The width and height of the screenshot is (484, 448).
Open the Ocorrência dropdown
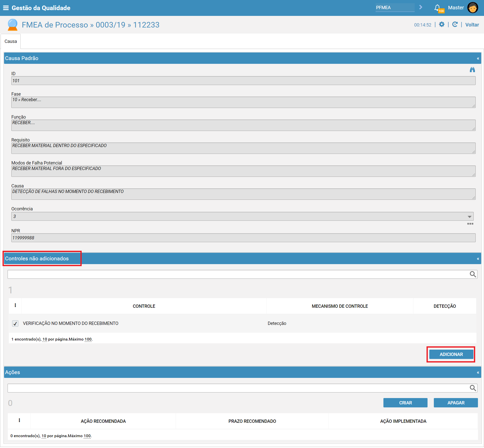[x=242, y=216]
